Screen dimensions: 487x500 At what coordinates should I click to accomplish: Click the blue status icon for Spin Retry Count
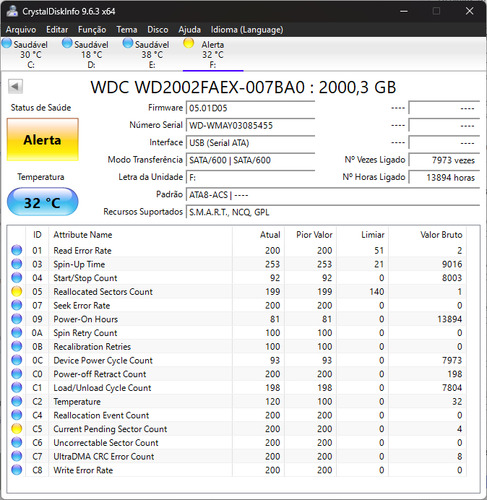[17, 332]
